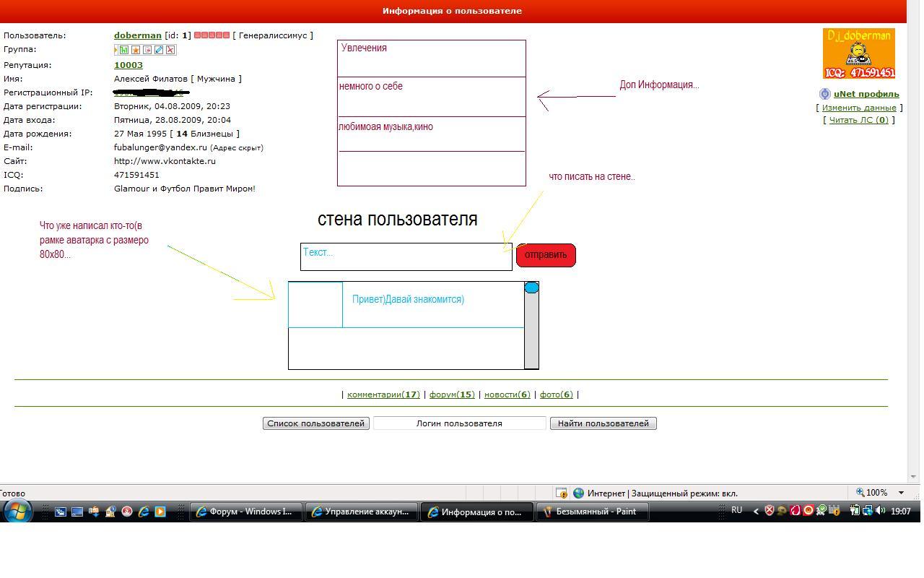The image size is (924, 578).
Task: Click the D.j_doberman avatar image
Action: [x=858, y=53]
